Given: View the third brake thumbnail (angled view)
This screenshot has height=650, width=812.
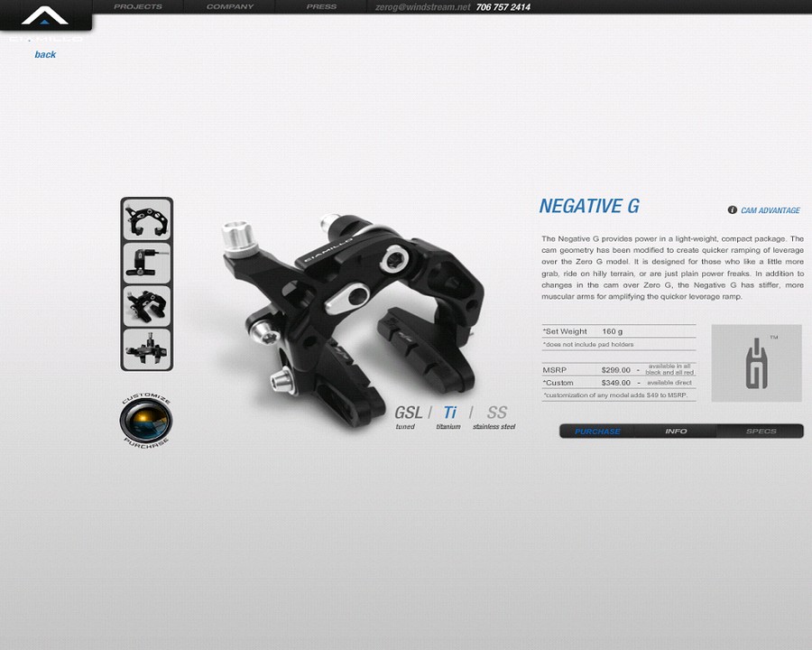Looking at the screenshot, I should 146,305.
